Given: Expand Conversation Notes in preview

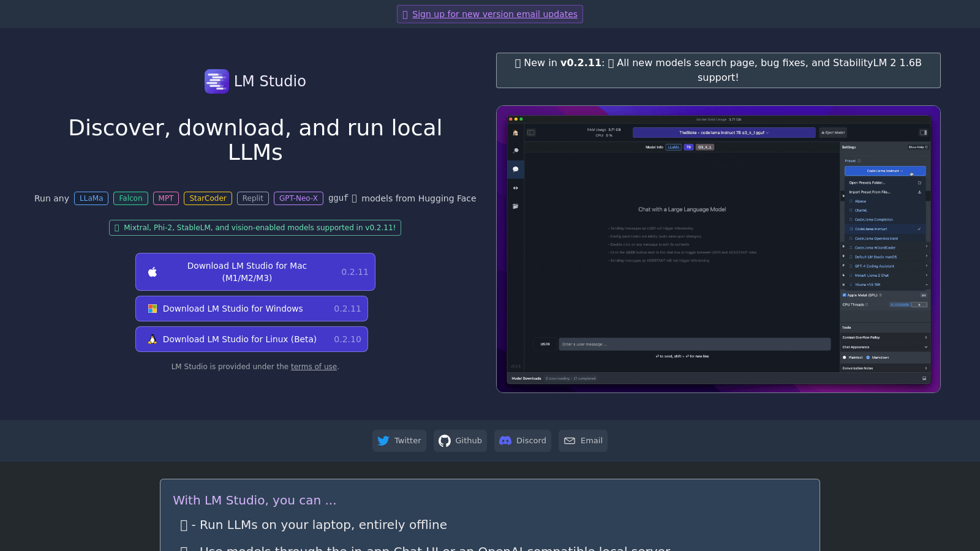Looking at the screenshot, I should pyautogui.click(x=885, y=368).
